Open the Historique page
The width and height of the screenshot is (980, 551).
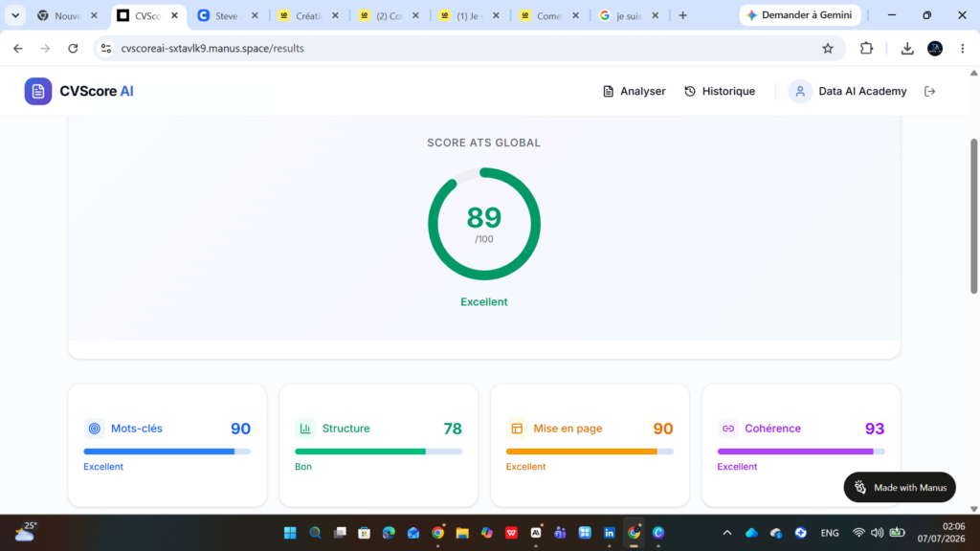[x=720, y=91]
